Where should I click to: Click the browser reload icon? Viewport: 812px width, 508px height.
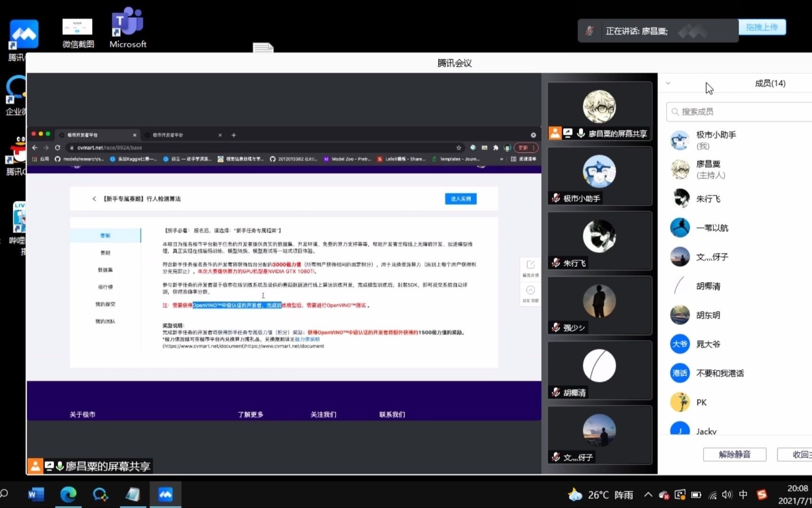pyautogui.click(x=58, y=148)
